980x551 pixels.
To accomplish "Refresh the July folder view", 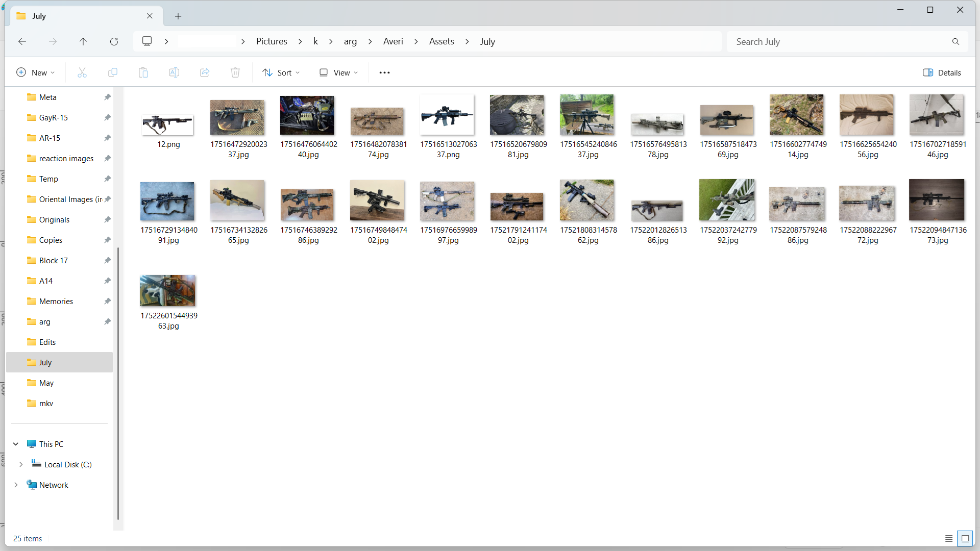I will pos(114,41).
